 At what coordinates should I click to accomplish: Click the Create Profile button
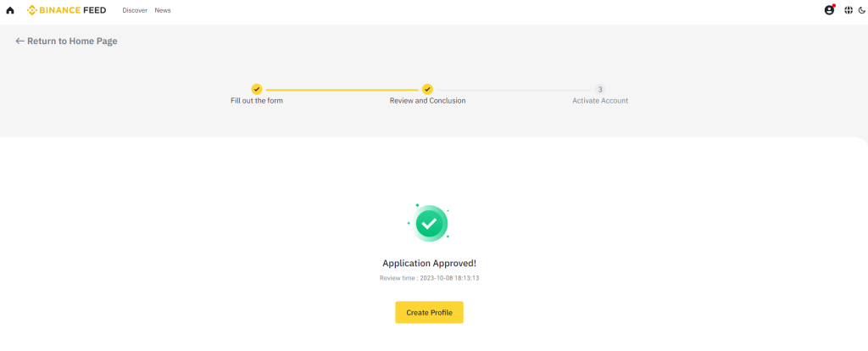(429, 312)
